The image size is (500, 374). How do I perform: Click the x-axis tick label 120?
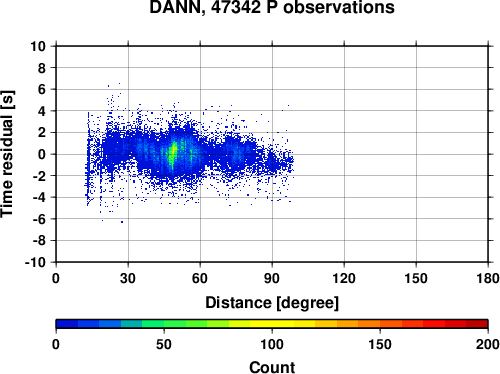(344, 278)
